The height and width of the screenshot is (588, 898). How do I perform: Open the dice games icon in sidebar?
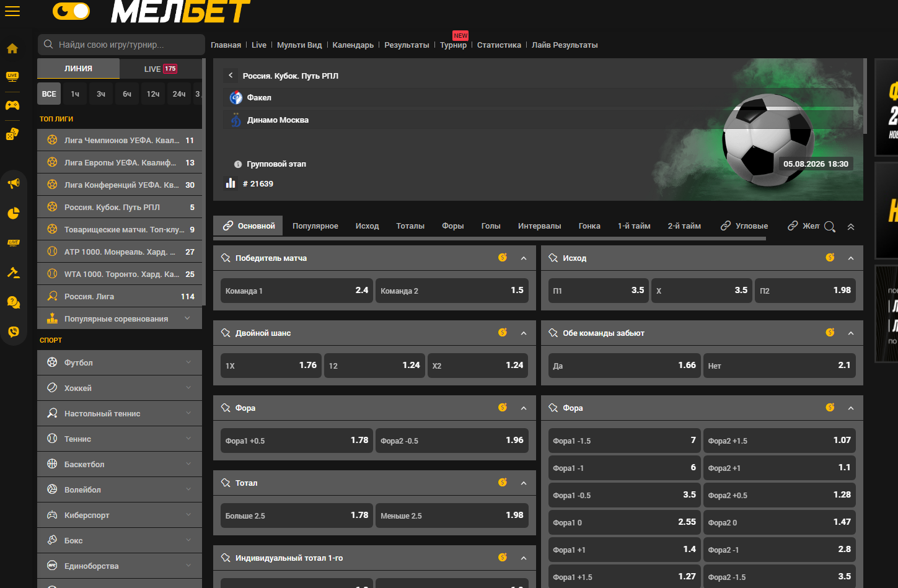[12, 134]
